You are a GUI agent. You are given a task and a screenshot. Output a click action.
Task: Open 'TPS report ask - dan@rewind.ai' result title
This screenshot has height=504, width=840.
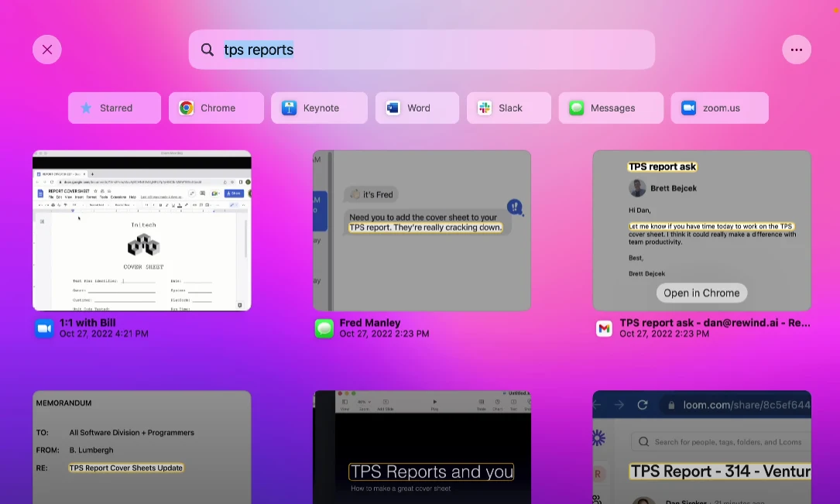tap(715, 323)
